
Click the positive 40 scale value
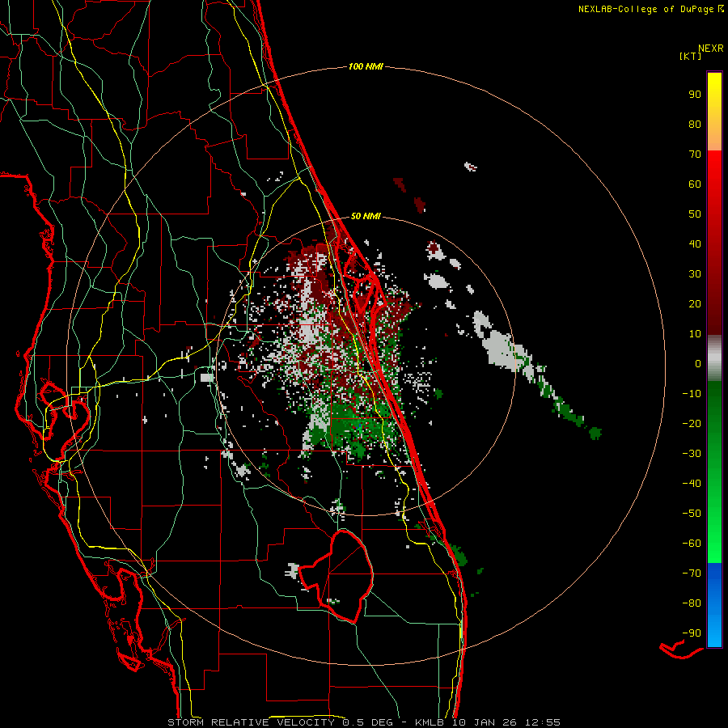pos(695,243)
